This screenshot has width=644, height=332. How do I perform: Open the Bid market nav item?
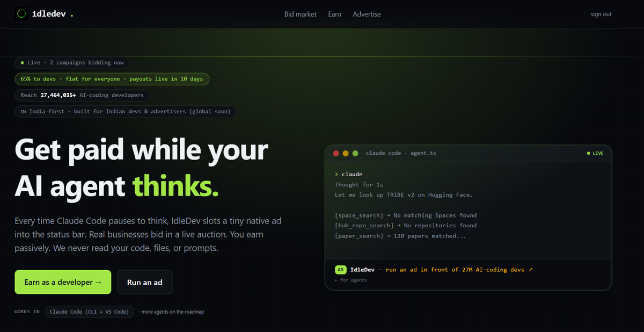(x=301, y=14)
